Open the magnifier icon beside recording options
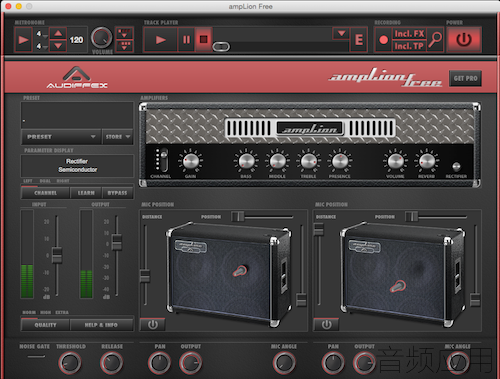This screenshot has height=379, width=500. (x=435, y=40)
